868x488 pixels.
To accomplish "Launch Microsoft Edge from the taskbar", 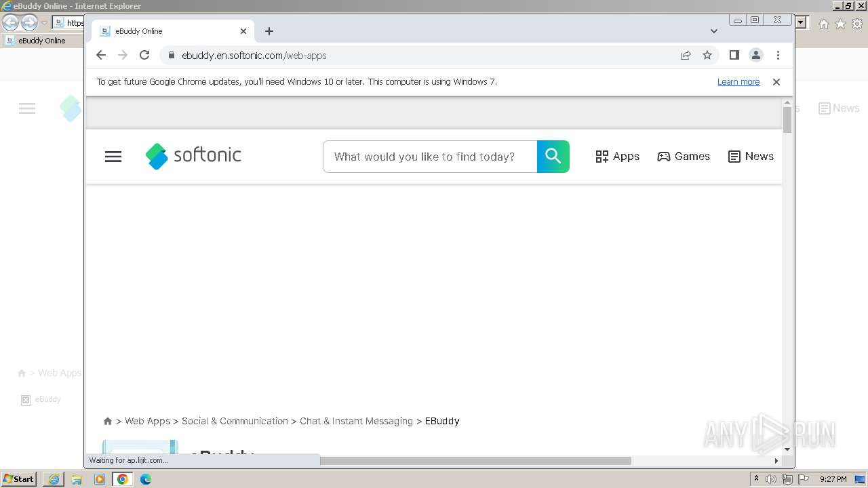I will click(146, 479).
